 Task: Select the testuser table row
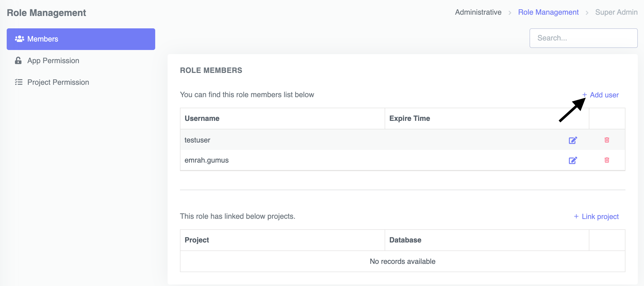coord(284,140)
